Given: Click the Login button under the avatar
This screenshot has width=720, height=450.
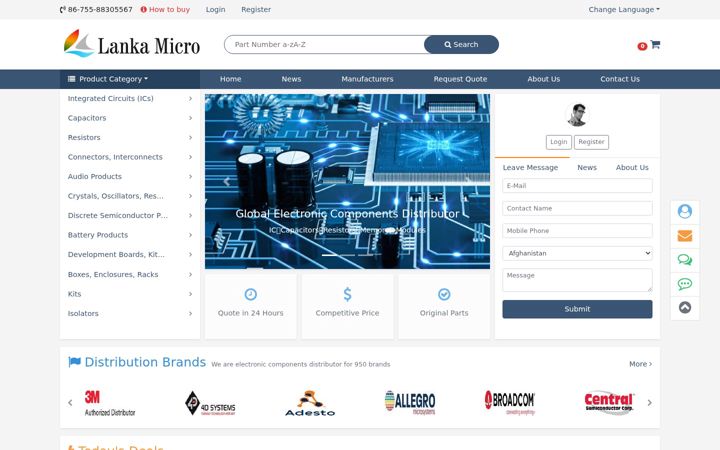Looking at the screenshot, I should (558, 142).
